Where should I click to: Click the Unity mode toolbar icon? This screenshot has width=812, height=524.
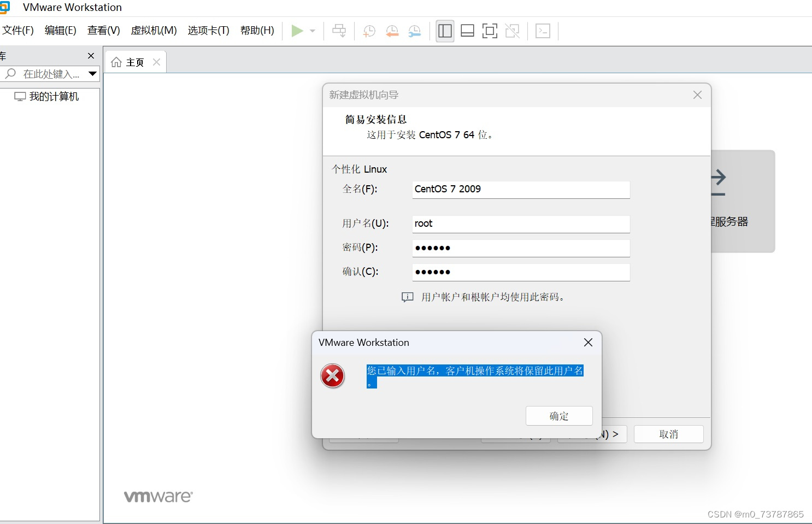(512, 31)
